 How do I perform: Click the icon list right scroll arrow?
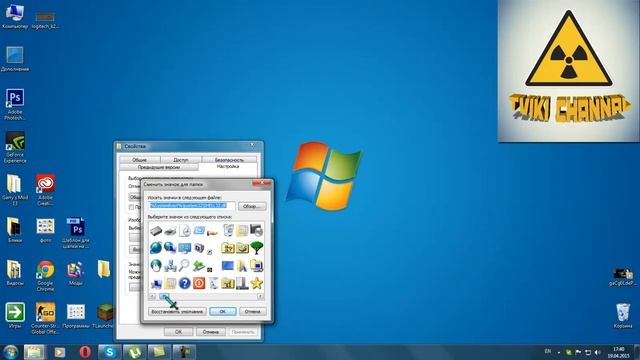click(x=260, y=296)
